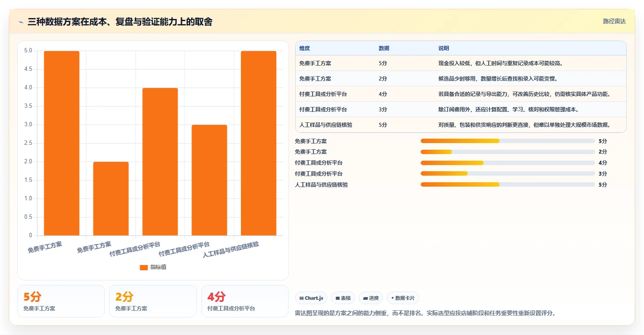Click the chart bar with value 3
This screenshot has width=644, height=335.
tap(209, 180)
